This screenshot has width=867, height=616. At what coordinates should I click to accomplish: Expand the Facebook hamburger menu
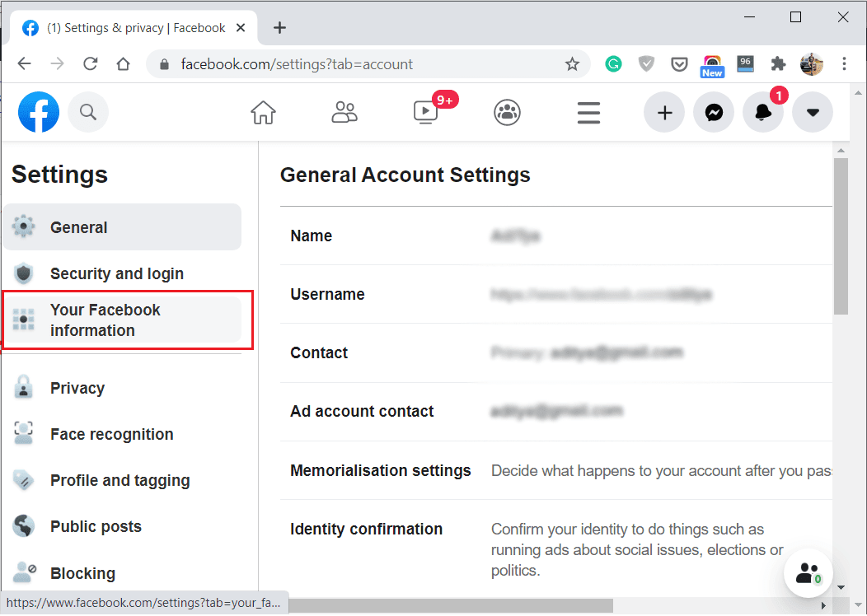(588, 112)
